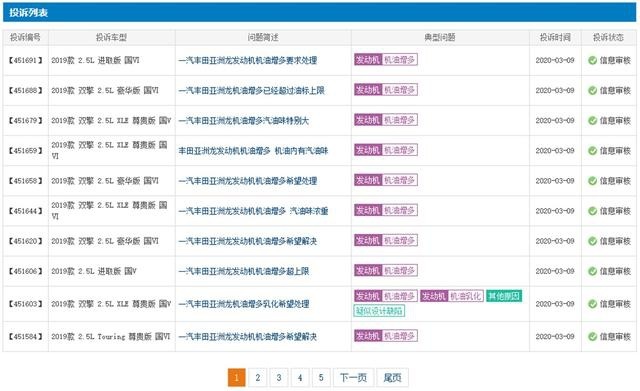This screenshot has height=391, width=640.
Task: Go to page 2
Action: [258, 378]
